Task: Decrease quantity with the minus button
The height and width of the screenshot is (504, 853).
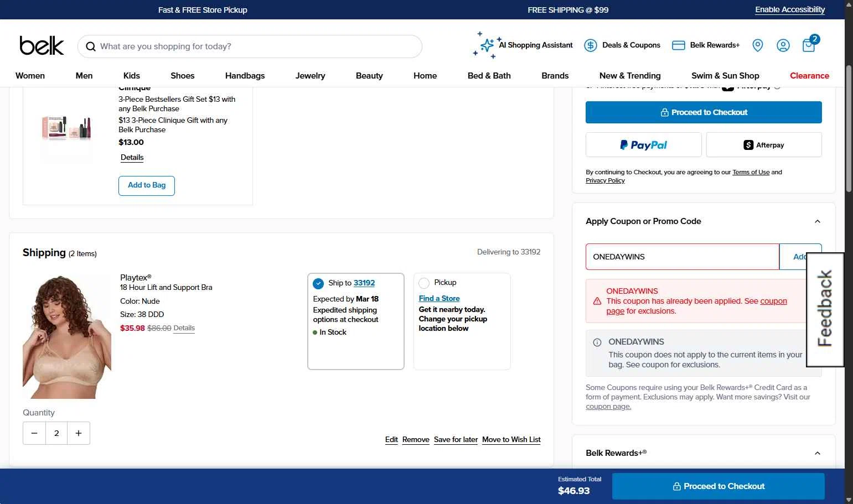Action: tap(34, 433)
